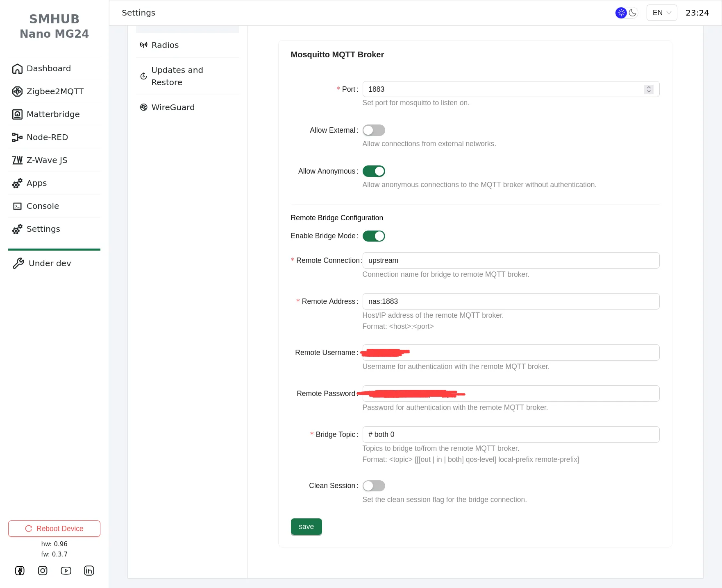Open the Apps section
This screenshot has width=722, height=588.
[x=36, y=183]
